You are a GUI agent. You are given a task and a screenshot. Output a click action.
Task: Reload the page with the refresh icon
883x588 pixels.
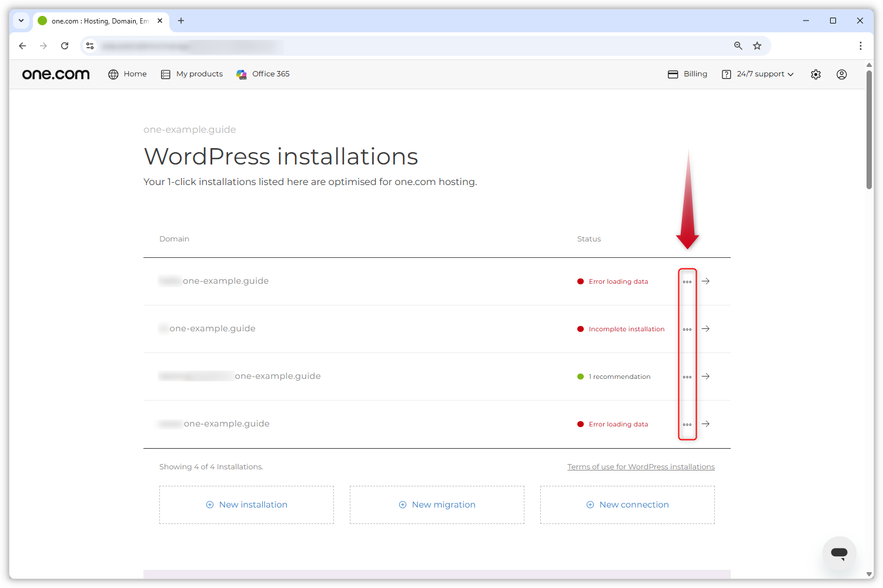point(65,46)
